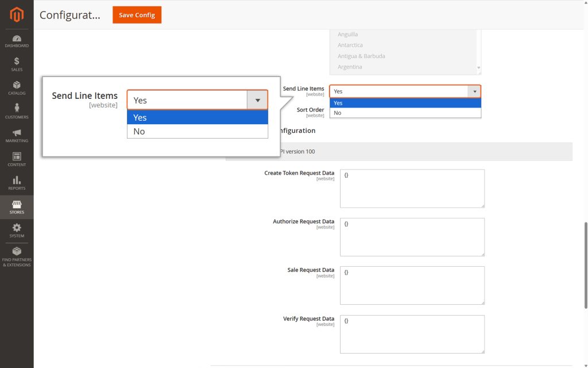Image resolution: width=588 pixels, height=368 pixels.
Task: Open the Dashboard section in sidebar
Action: coord(17,39)
